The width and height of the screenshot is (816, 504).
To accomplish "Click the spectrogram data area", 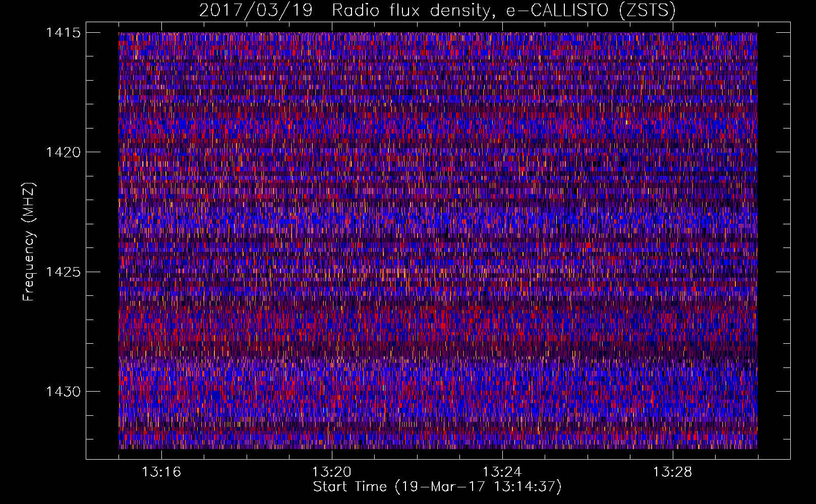I will point(438,240).
